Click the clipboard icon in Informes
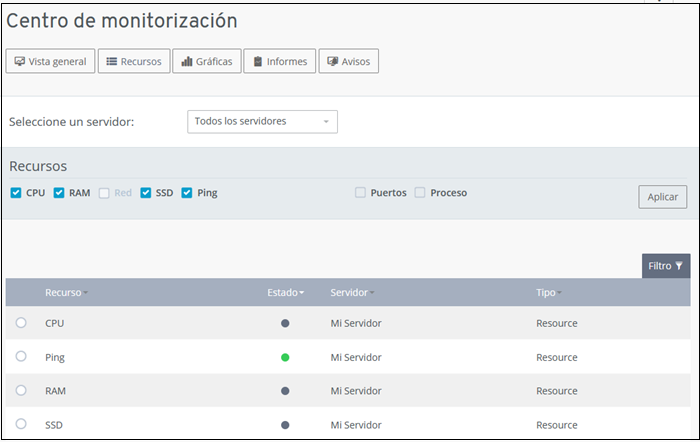The height and width of the screenshot is (442, 700). point(258,61)
